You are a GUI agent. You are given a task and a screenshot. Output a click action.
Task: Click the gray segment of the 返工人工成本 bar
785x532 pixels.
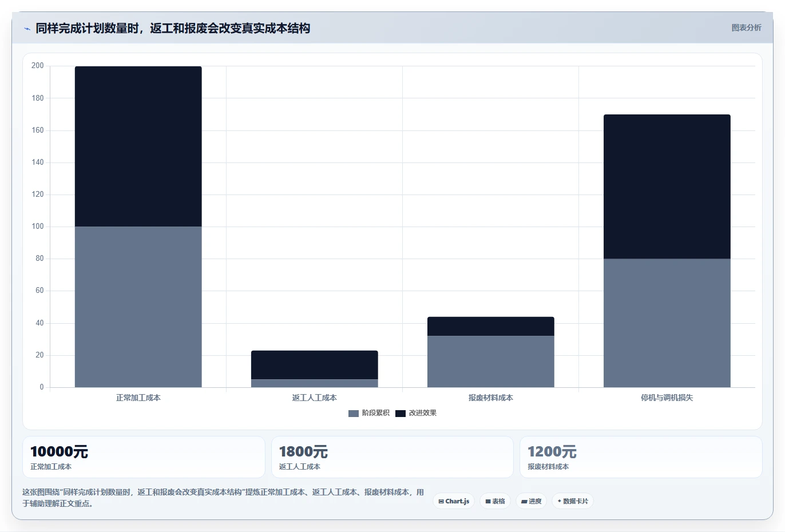(315, 383)
